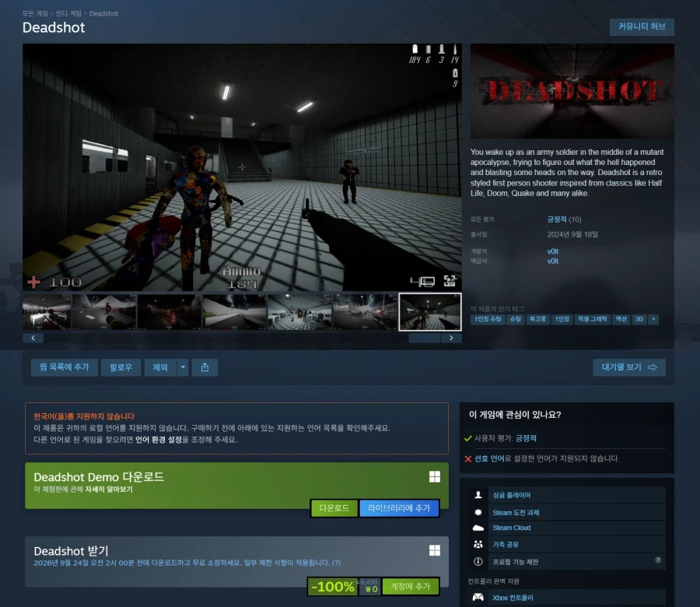
Task: Follow the game with 팔로우
Action: pos(121,367)
